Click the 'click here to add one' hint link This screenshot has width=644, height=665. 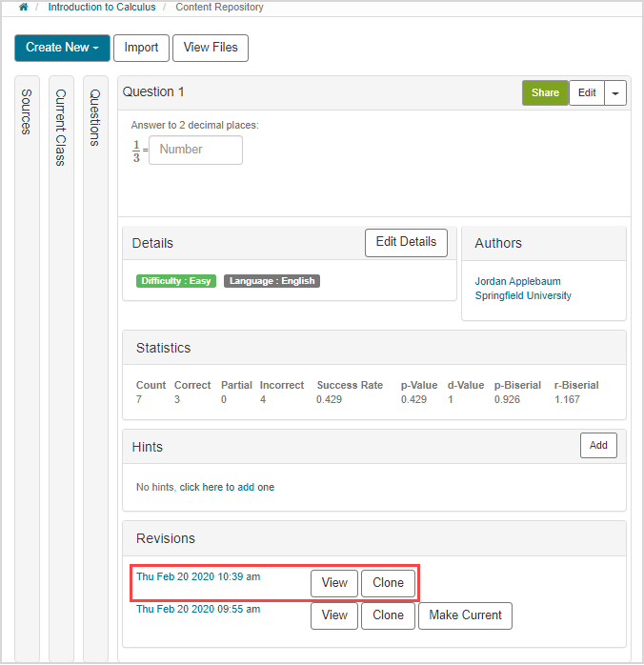click(227, 487)
